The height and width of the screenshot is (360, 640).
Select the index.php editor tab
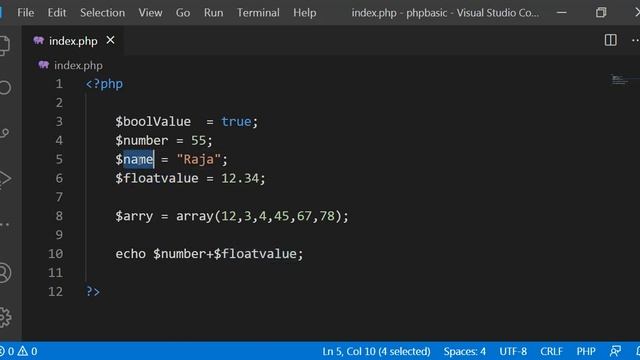point(73,41)
